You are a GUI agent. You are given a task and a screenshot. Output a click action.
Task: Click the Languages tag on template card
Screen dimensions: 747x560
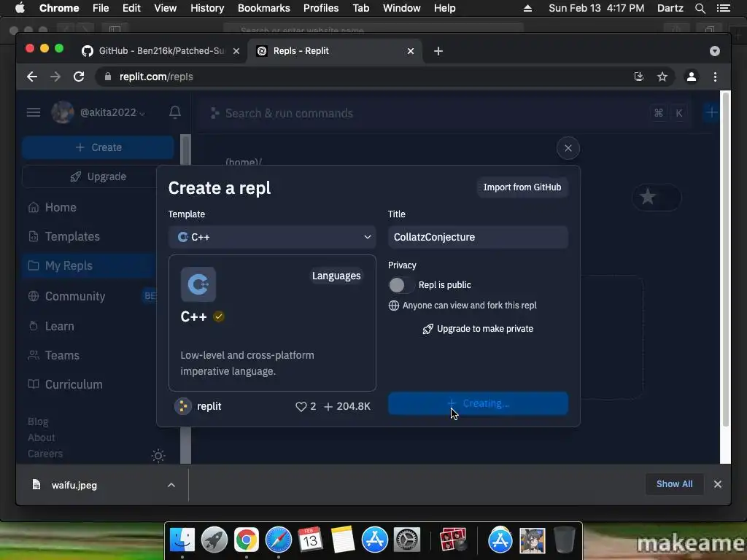pyautogui.click(x=336, y=276)
